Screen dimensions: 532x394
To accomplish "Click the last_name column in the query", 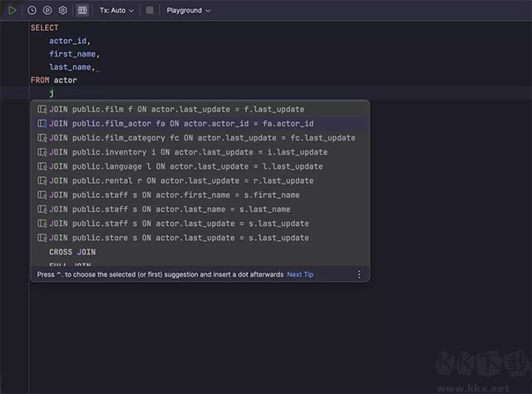I will (x=70, y=67).
